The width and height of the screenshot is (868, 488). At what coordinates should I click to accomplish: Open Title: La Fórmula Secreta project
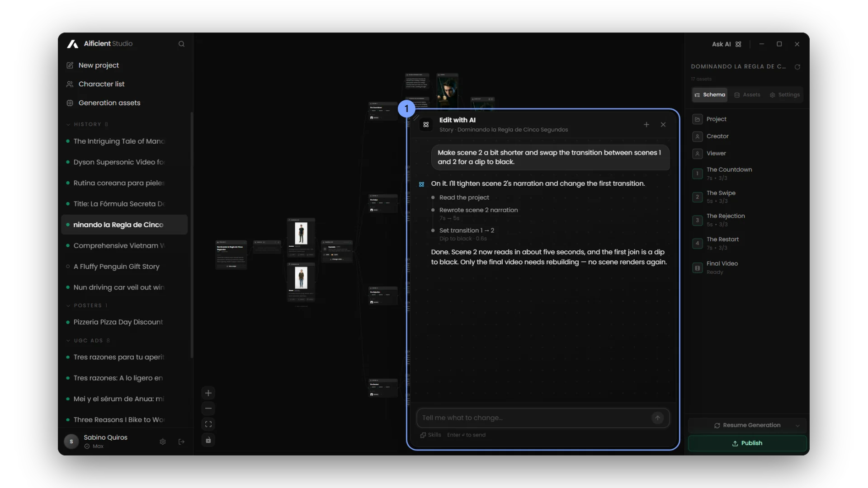[x=124, y=204]
